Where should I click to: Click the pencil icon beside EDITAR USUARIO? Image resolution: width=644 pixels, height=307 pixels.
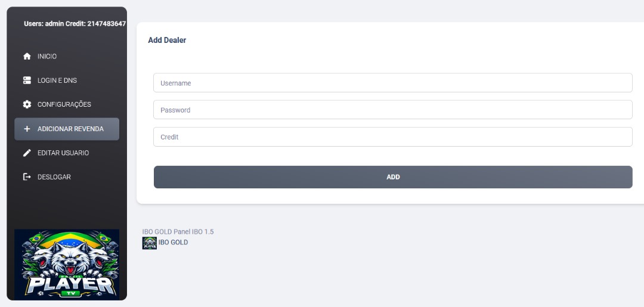[27, 153]
